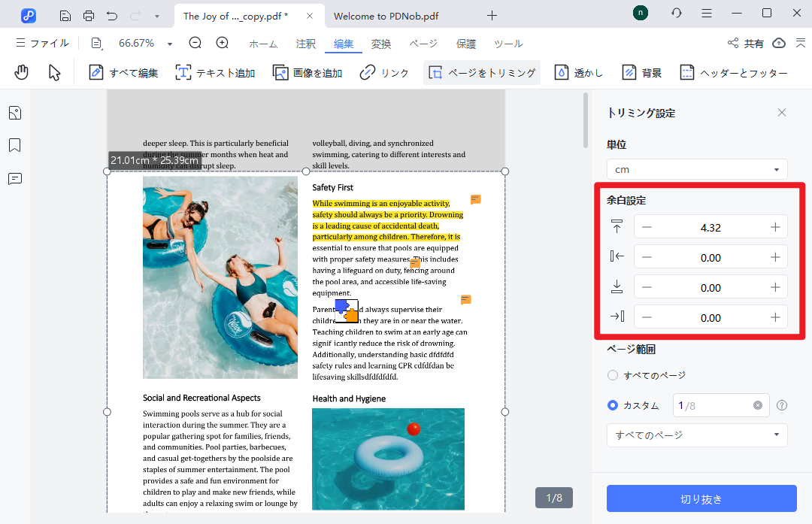The width and height of the screenshot is (812, 524).
Task: Open the cm unit dropdown
Action: [696, 170]
